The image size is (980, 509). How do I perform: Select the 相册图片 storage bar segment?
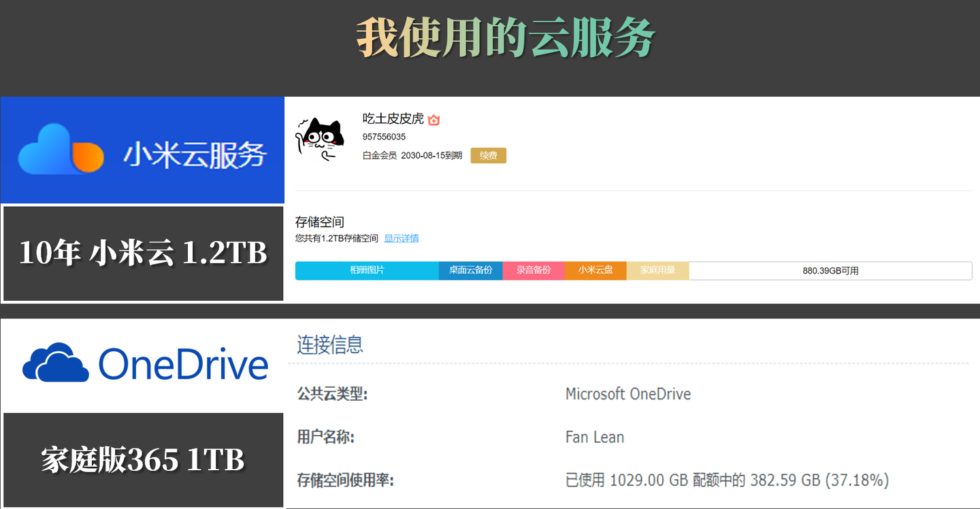click(367, 270)
